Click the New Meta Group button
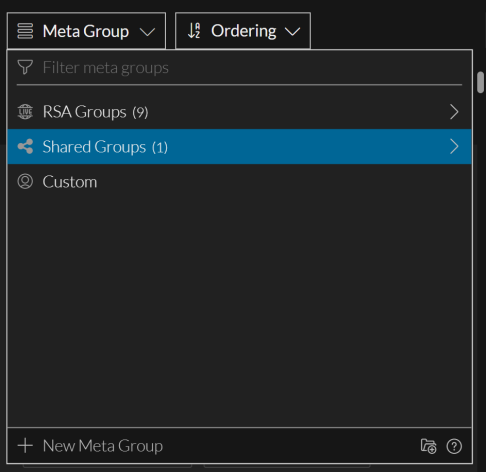 (90, 446)
